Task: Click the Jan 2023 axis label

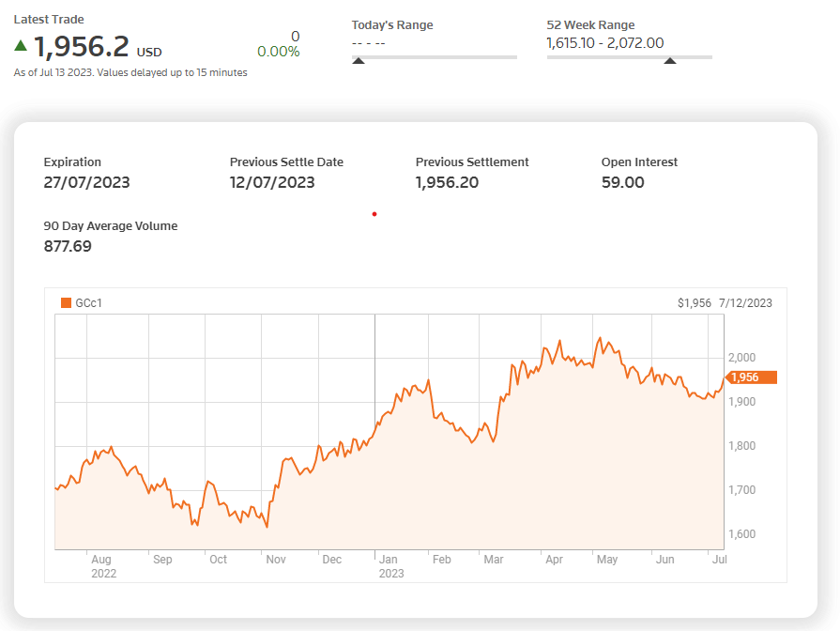Action: 391,566
